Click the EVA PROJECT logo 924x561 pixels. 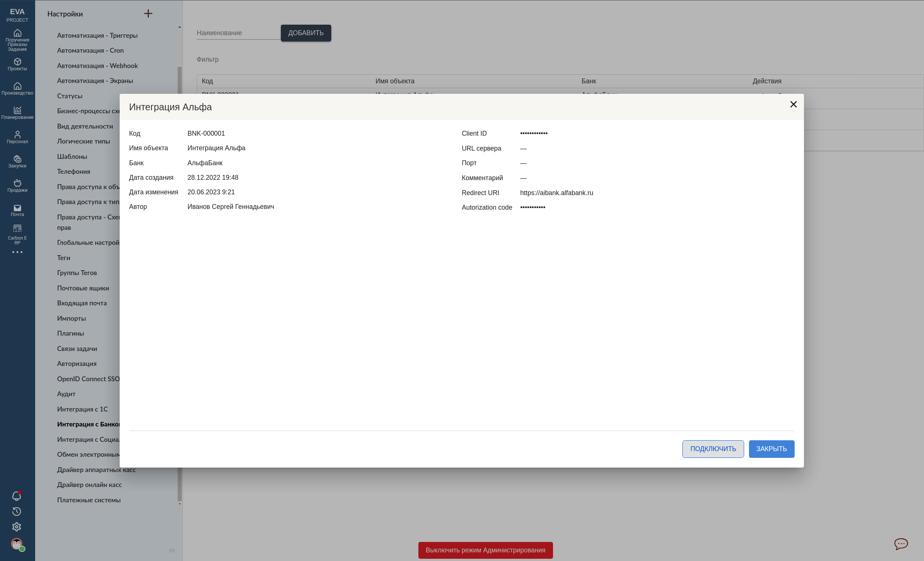tap(17, 15)
